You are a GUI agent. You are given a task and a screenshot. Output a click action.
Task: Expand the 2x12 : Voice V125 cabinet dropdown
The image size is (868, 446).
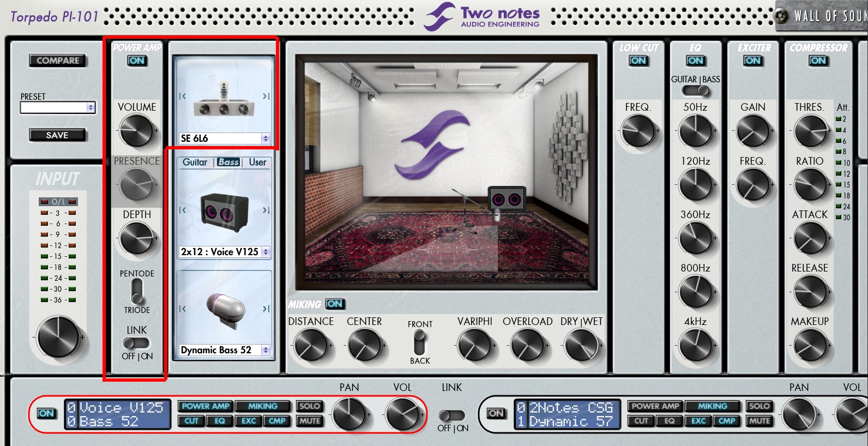tap(266, 252)
